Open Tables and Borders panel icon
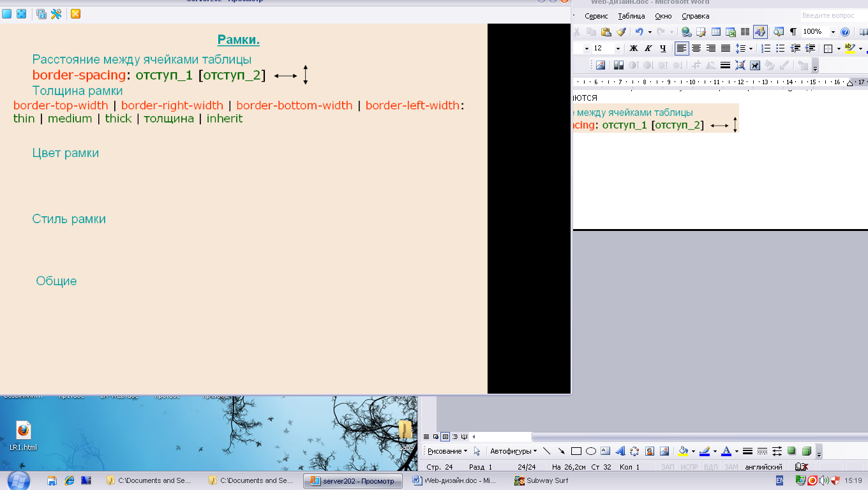868x490 pixels. (x=701, y=32)
